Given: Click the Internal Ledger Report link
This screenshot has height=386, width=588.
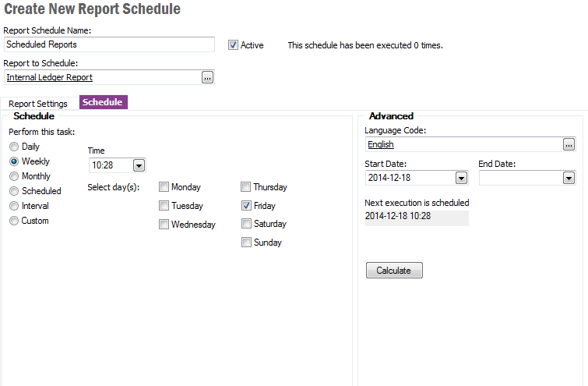Looking at the screenshot, I should pos(50,77).
